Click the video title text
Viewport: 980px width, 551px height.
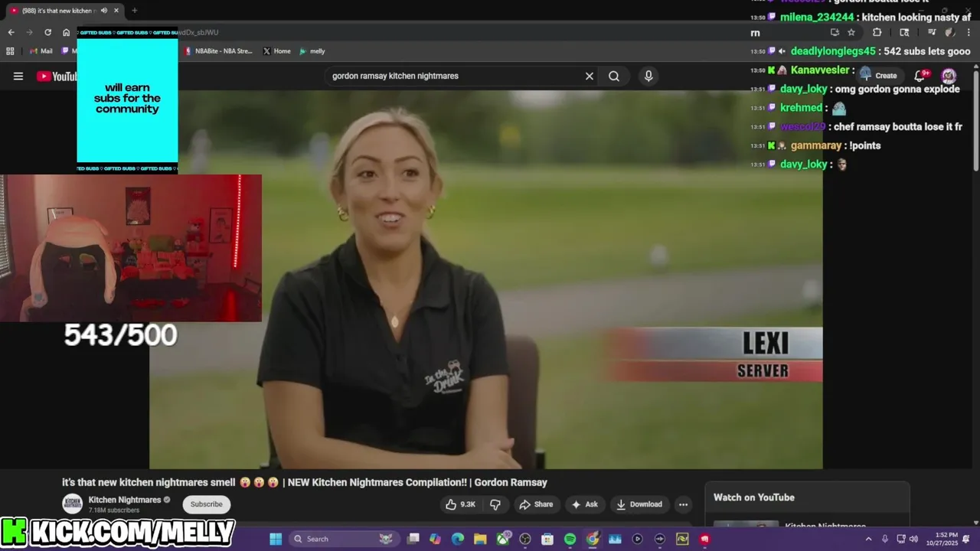[305, 482]
